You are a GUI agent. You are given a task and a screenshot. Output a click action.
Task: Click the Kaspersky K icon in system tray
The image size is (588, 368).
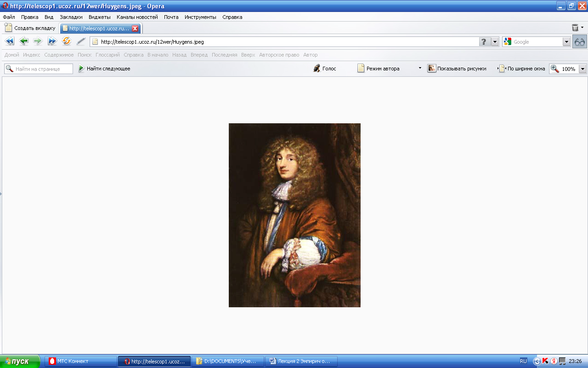(545, 361)
